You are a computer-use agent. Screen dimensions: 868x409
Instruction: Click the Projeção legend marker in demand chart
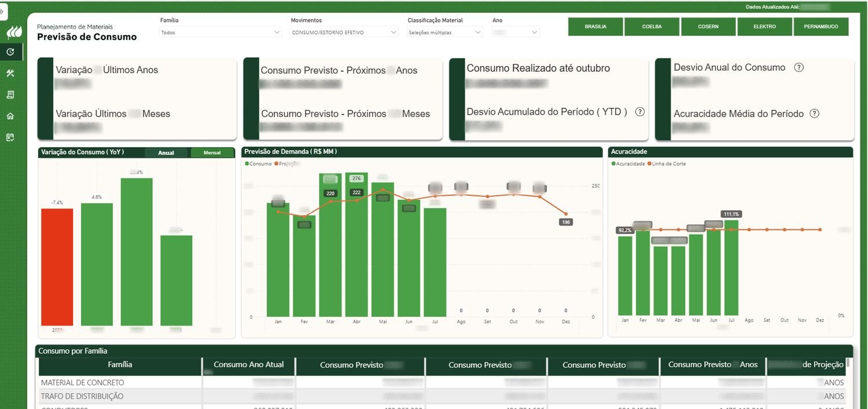[x=276, y=164]
